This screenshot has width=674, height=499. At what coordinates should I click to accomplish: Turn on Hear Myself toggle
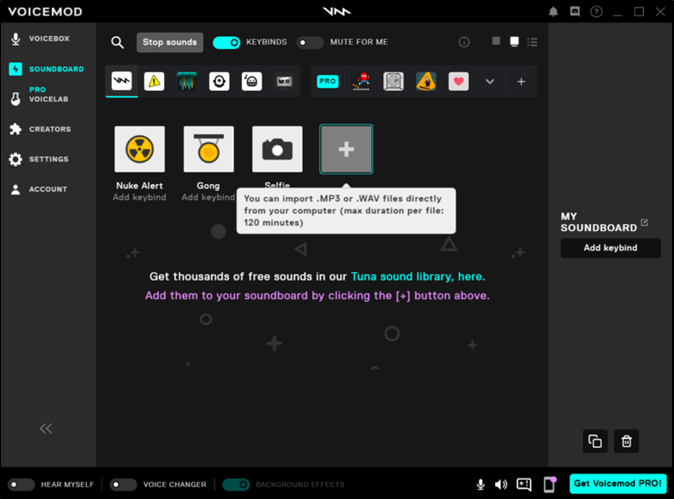coord(22,484)
